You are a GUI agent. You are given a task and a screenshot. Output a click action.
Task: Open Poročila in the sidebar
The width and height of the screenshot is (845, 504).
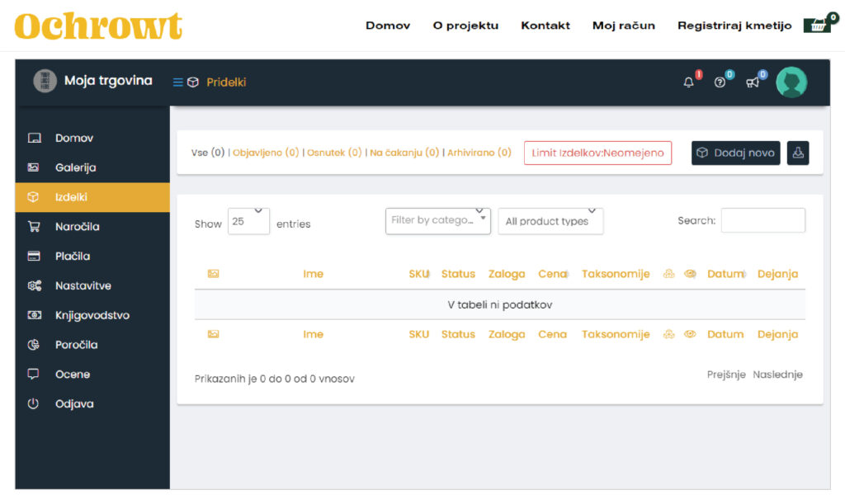(92, 345)
